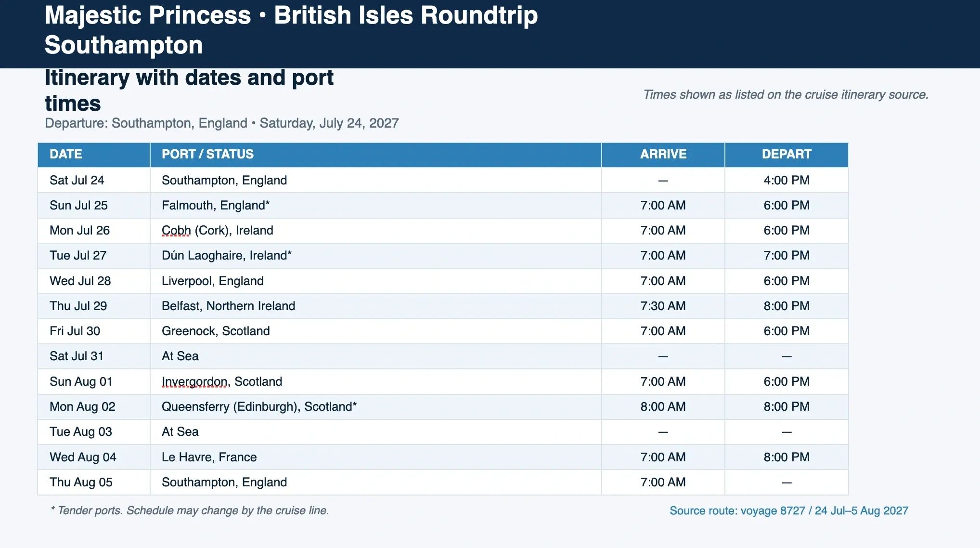
Task: Click the DEPART column header
Action: point(786,154)
